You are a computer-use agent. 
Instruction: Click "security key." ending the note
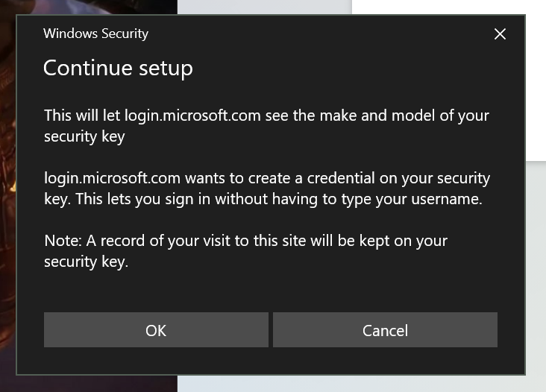tap(87, 262)
